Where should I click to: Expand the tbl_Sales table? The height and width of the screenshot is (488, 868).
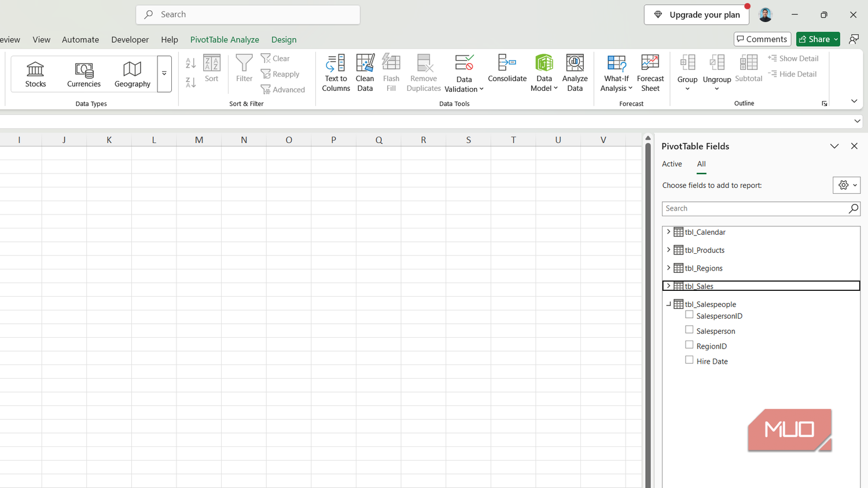668,286
